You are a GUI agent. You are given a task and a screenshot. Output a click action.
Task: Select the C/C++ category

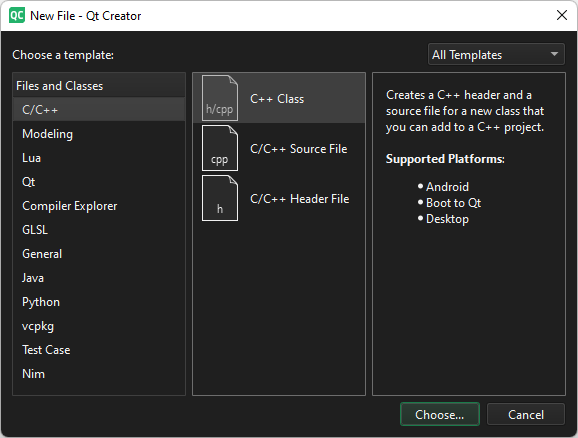click(99, 110)
